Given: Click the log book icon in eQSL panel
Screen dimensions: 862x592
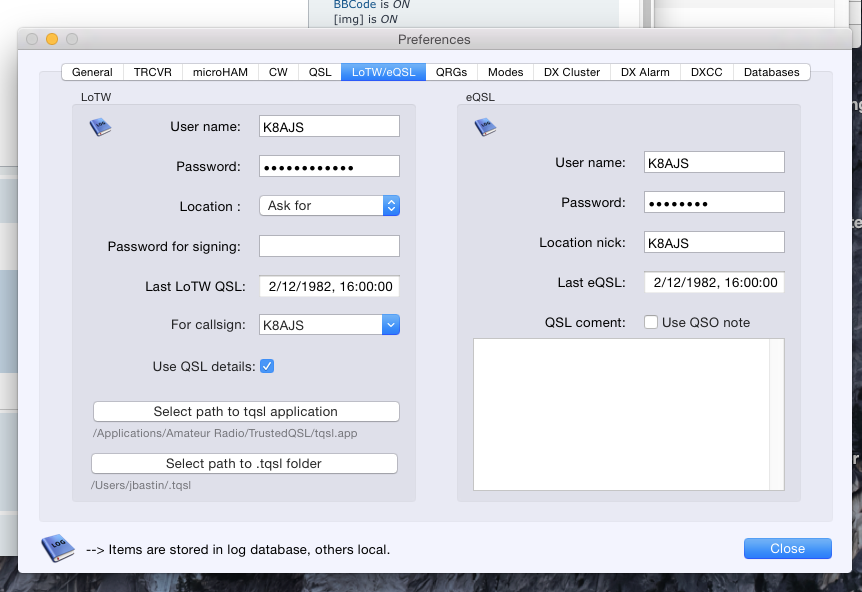Looking at the screenshot, I should [485, 127].
